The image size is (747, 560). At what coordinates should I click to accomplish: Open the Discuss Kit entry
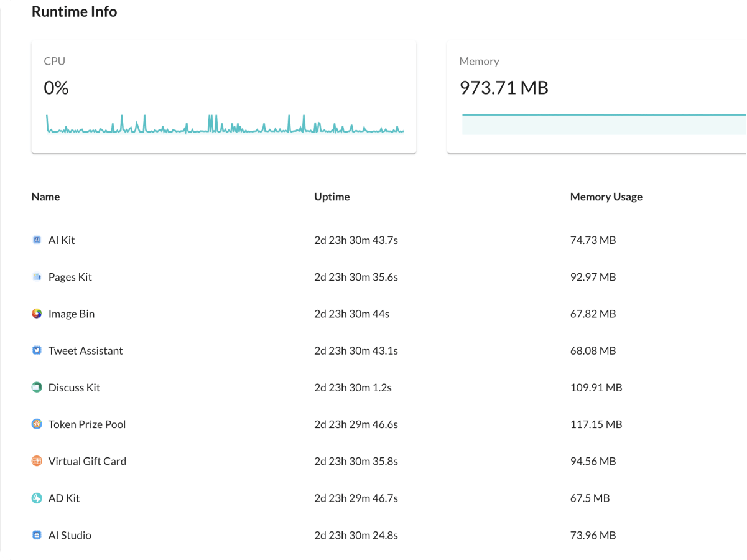pos(74,388)
